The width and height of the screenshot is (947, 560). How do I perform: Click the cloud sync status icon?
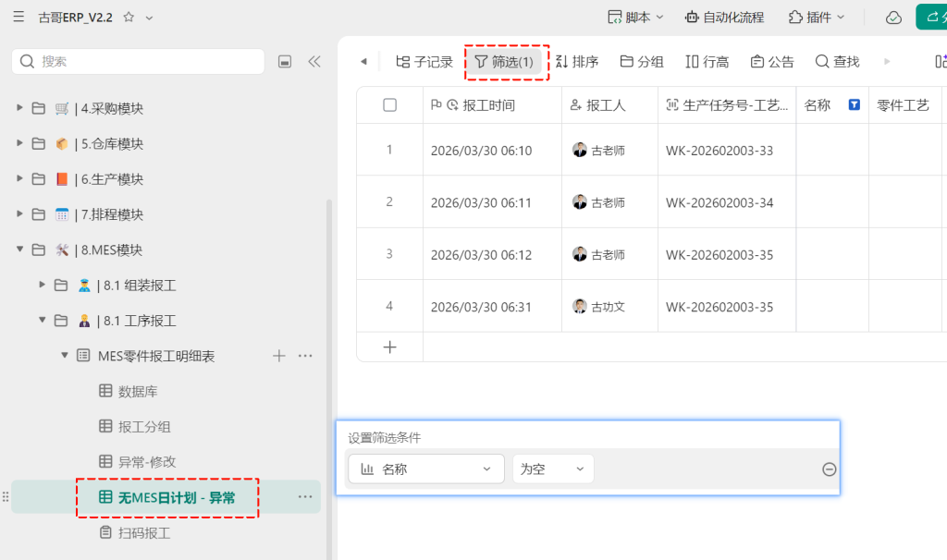(x=893, y=18)
